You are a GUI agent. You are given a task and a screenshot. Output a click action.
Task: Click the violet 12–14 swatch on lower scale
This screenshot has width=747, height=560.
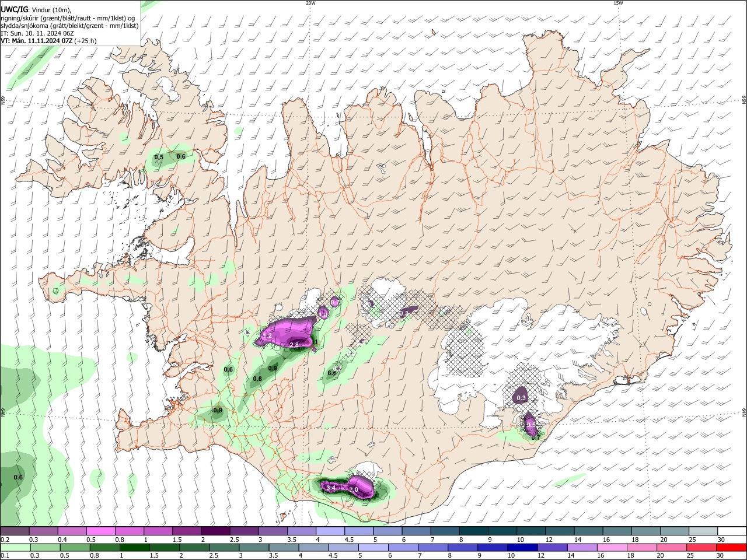click(553, 547)
